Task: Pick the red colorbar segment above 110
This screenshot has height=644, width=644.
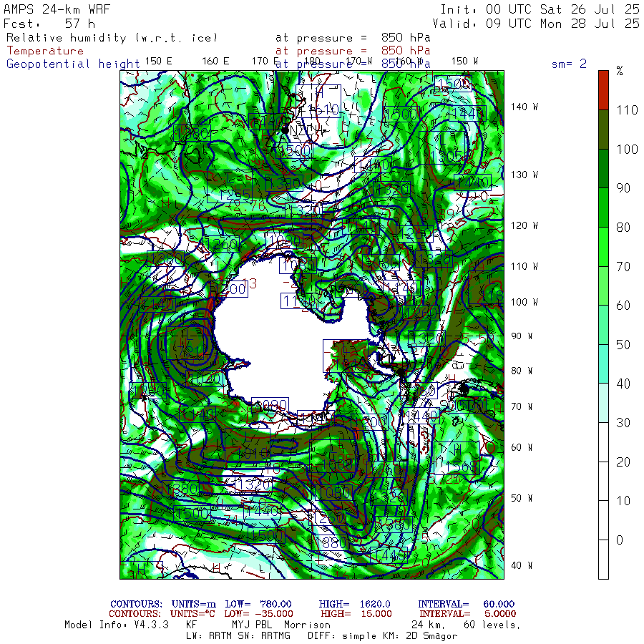Action: click(603, 90)
